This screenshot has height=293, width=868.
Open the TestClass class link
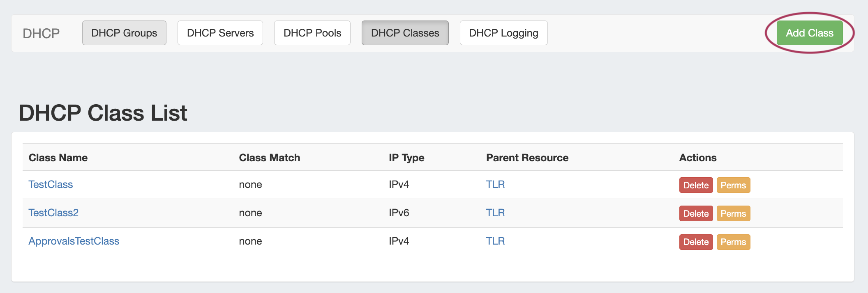coord(51,185)
